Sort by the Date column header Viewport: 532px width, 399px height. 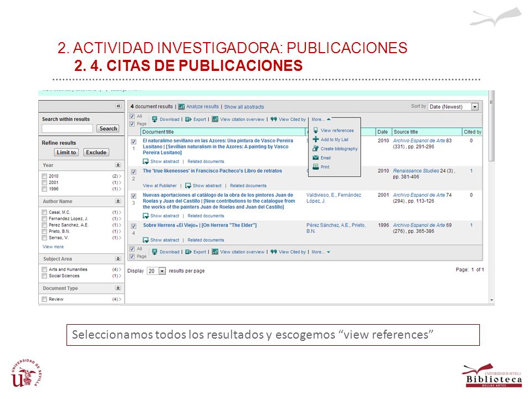tap(382, 132)
